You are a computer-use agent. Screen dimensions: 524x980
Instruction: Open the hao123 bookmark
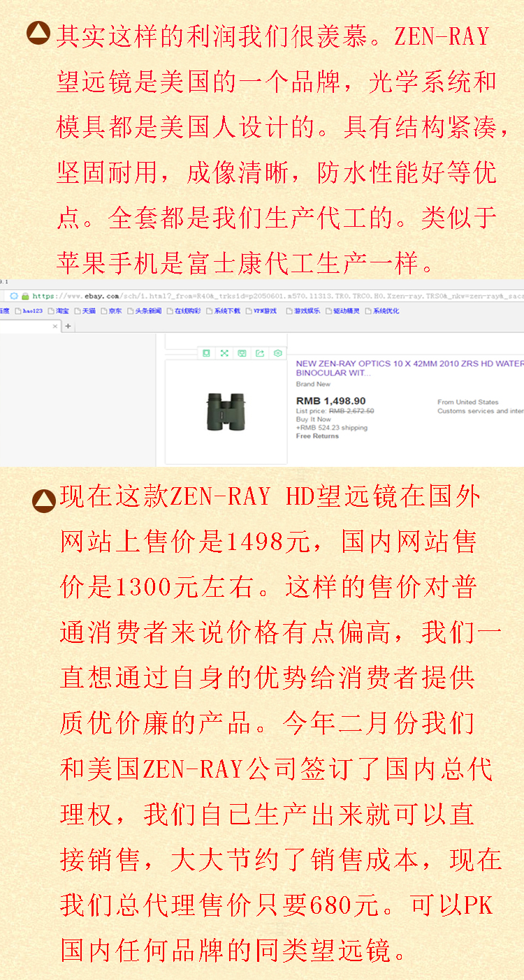click(x=28, y=311)
